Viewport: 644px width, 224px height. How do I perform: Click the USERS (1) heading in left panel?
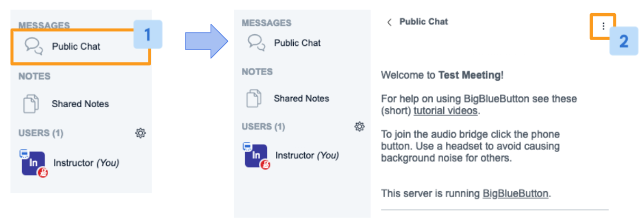point(41,133)
